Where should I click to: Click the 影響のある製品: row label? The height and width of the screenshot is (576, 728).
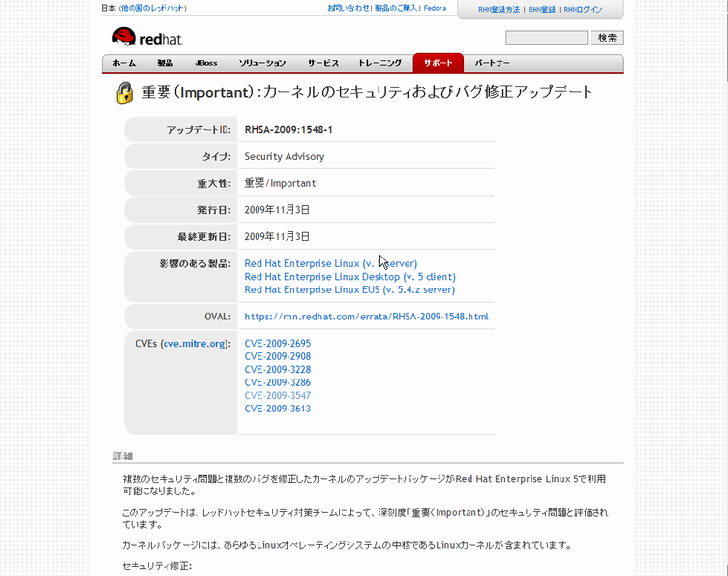[x=195, y=264]
